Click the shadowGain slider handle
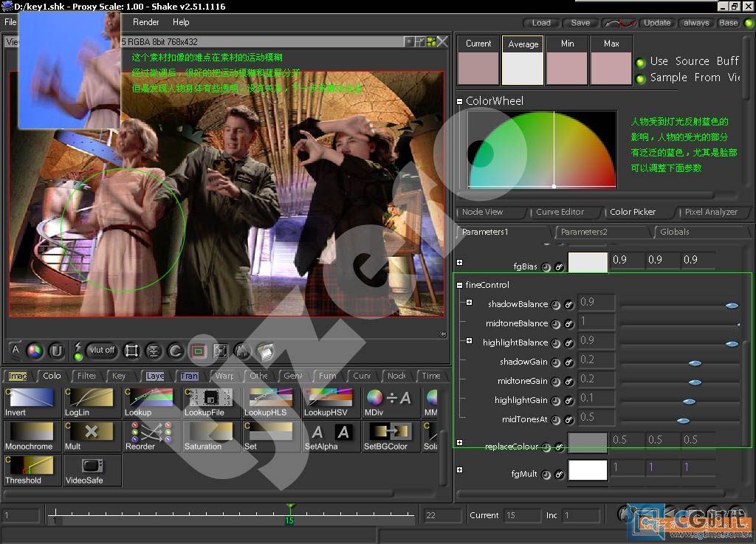The height and width of the screenshot is (544, 756). 695,363
